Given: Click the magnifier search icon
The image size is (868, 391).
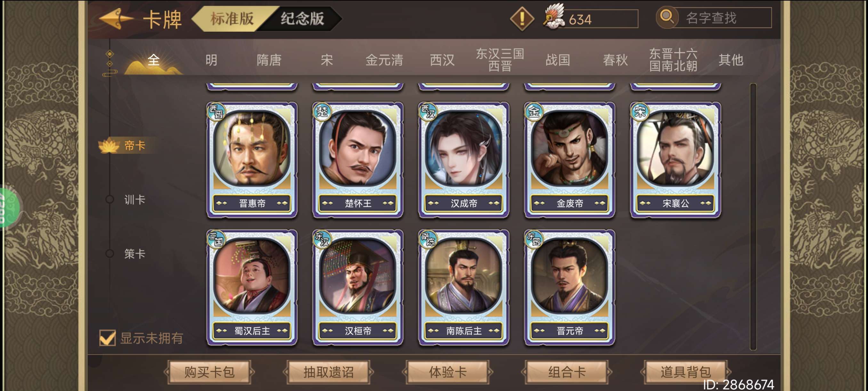Looking at the screenshot, I should click(666, 17).
